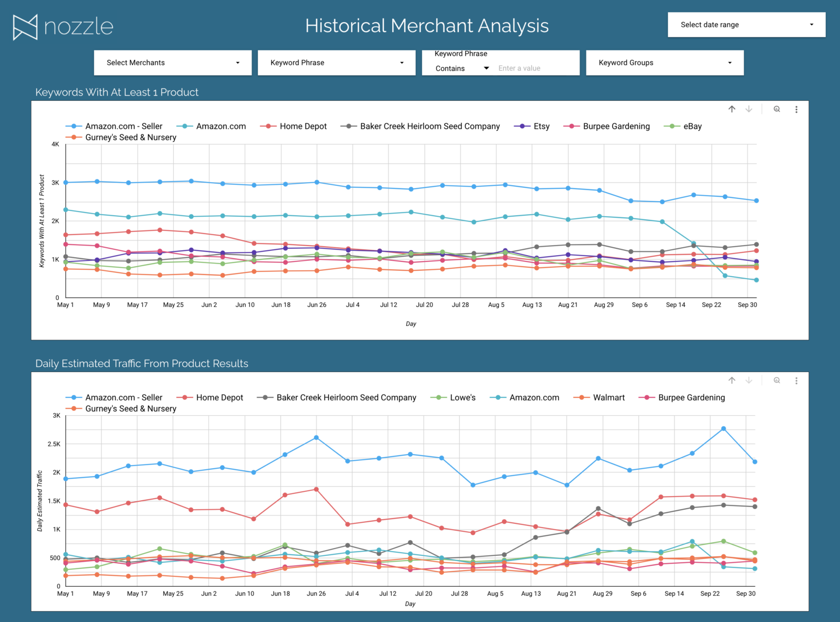Open the three-dot options menu on top chart

[x=796, y=109]
